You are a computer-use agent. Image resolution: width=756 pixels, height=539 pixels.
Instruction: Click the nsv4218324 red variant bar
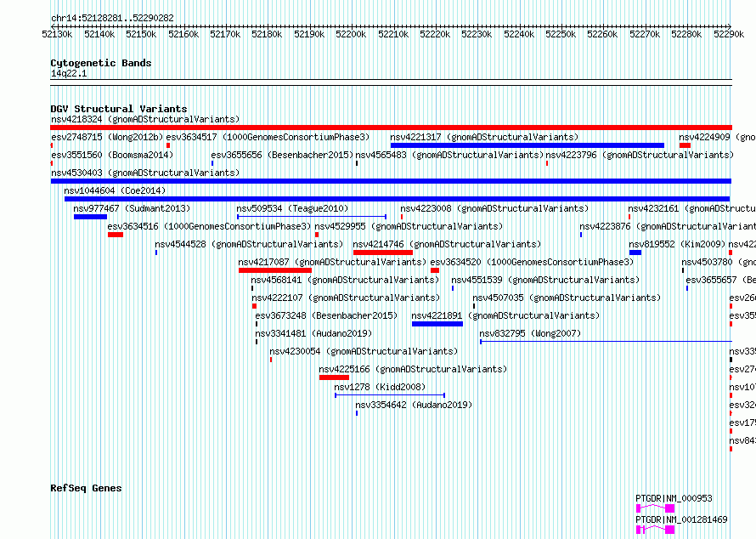[391, 128]
